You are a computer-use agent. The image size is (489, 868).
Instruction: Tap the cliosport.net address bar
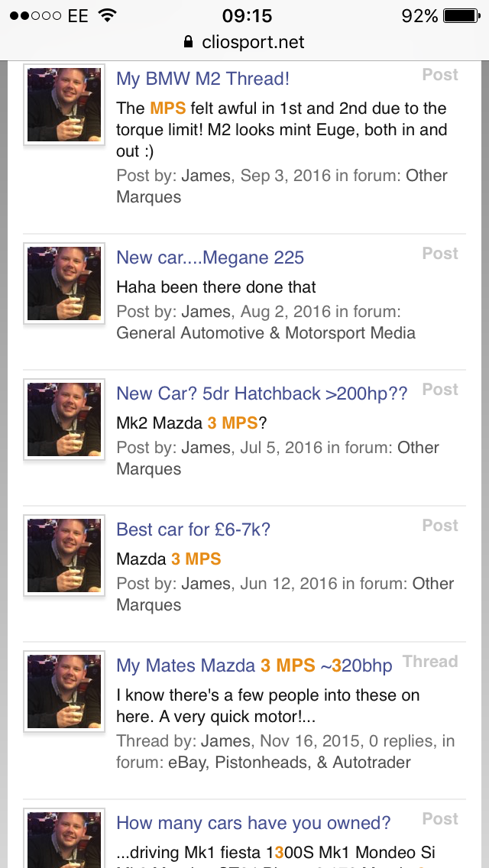(x=244, y=42)
